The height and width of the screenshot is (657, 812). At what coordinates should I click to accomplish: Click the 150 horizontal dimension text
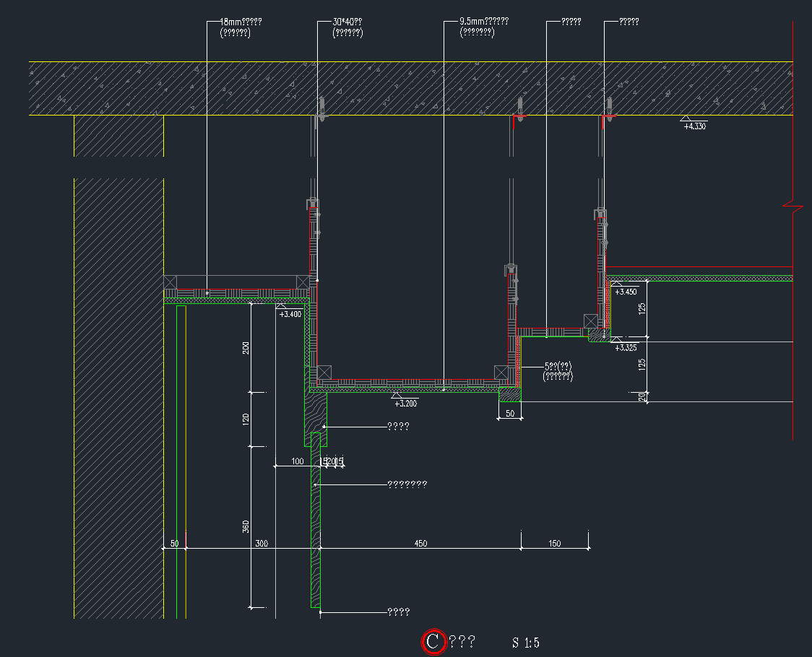point(554,543)
